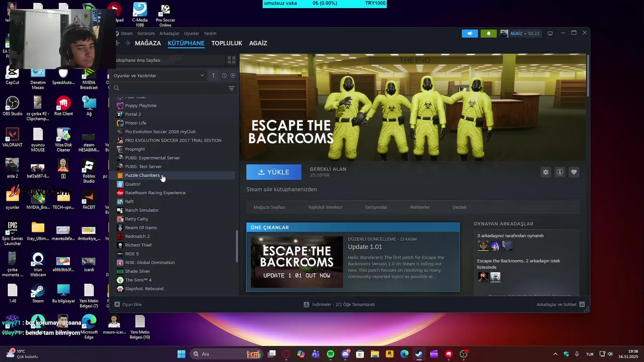
Task: Select the KÜTÜPHANE tab
Action: (x=186, y=43)
